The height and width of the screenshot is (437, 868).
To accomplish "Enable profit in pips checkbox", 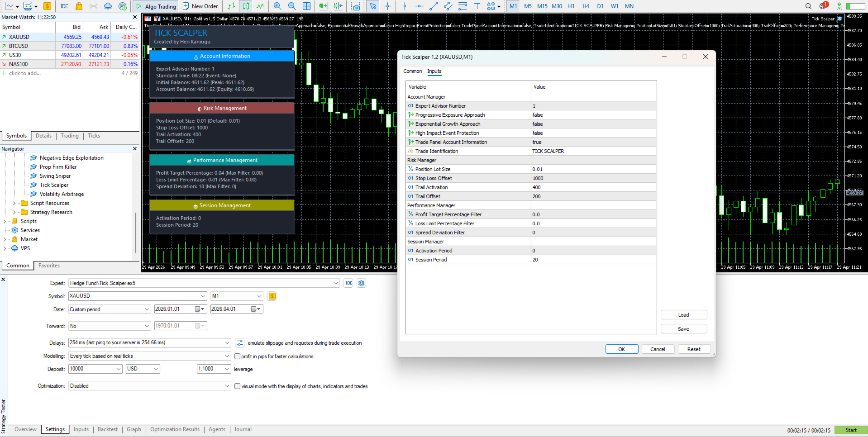I will click(237, 356).
